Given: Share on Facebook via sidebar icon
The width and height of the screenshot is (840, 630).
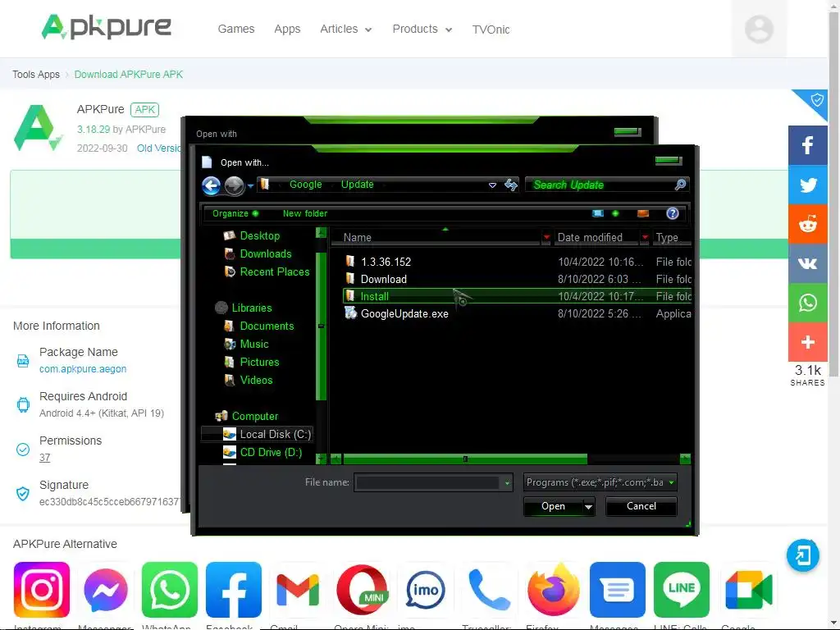Looking at the screenshot, I should 808,145.
